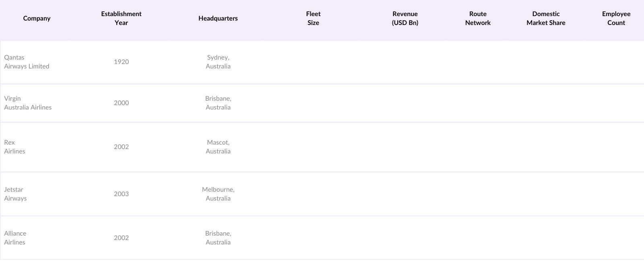Select Alliance Airlines' Brisbane headquarters cell
The height and width of the screenshot is (263, 644).
pos(218,238)
